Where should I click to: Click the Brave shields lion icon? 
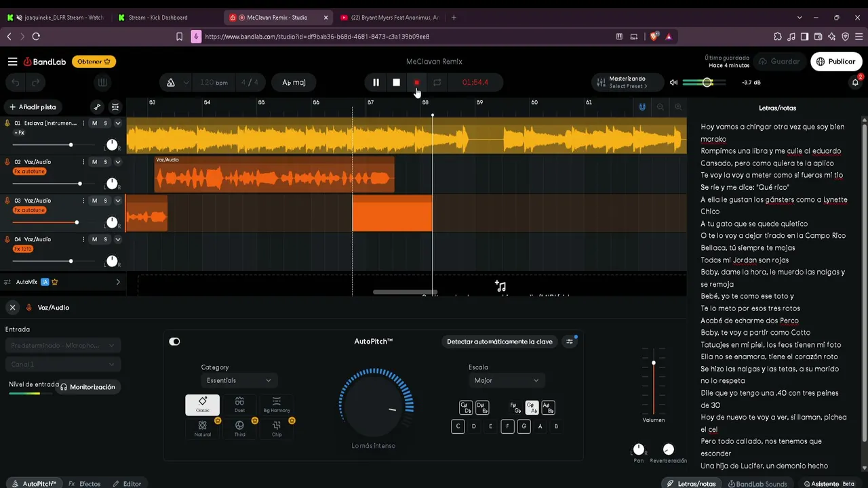coord(654,37)
